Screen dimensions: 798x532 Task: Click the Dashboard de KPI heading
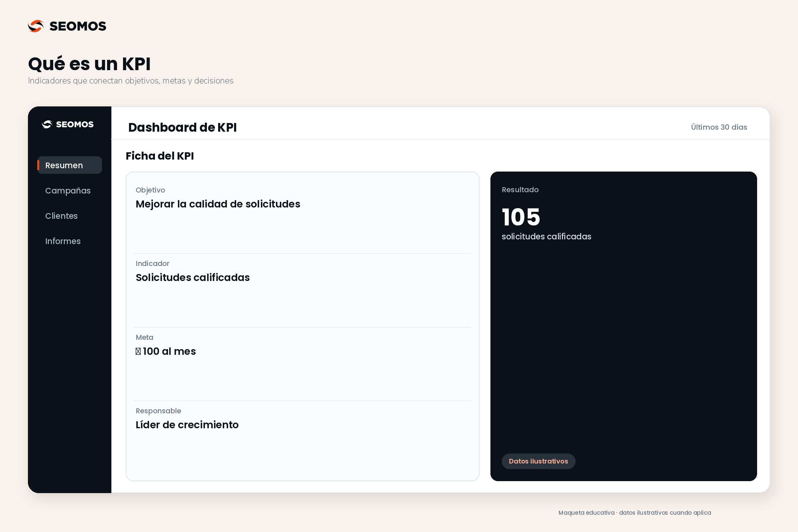pos(183,127)
